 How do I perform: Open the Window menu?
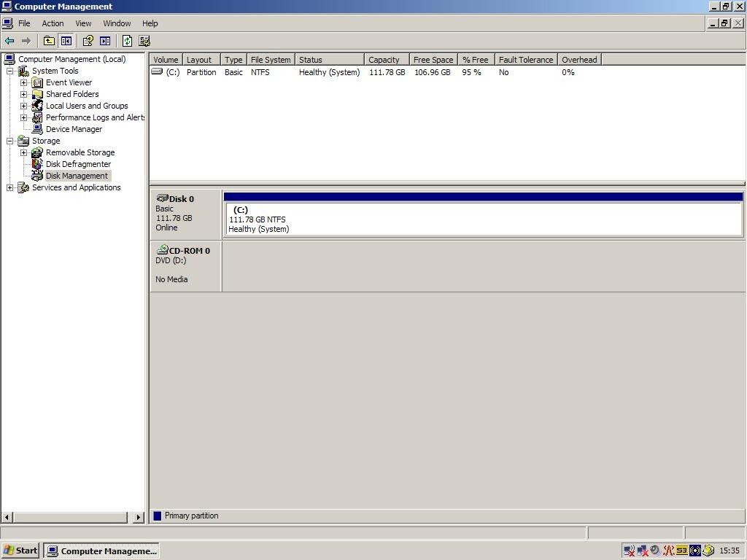point(117,23)
